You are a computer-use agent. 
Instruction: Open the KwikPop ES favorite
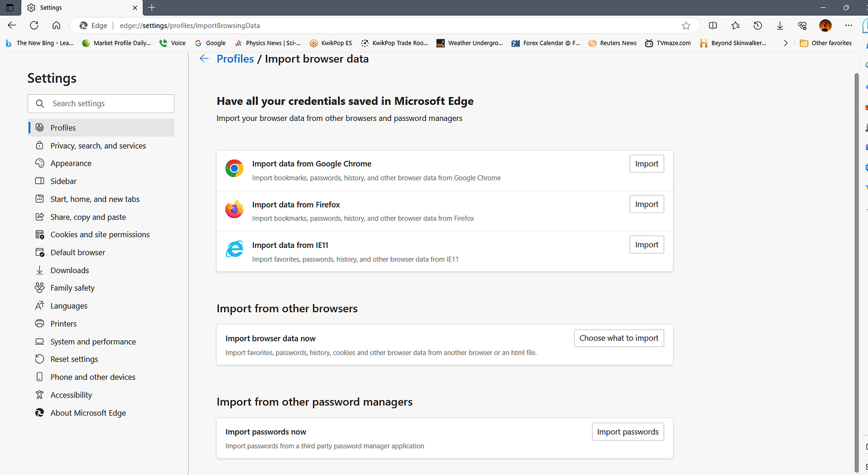330,42
